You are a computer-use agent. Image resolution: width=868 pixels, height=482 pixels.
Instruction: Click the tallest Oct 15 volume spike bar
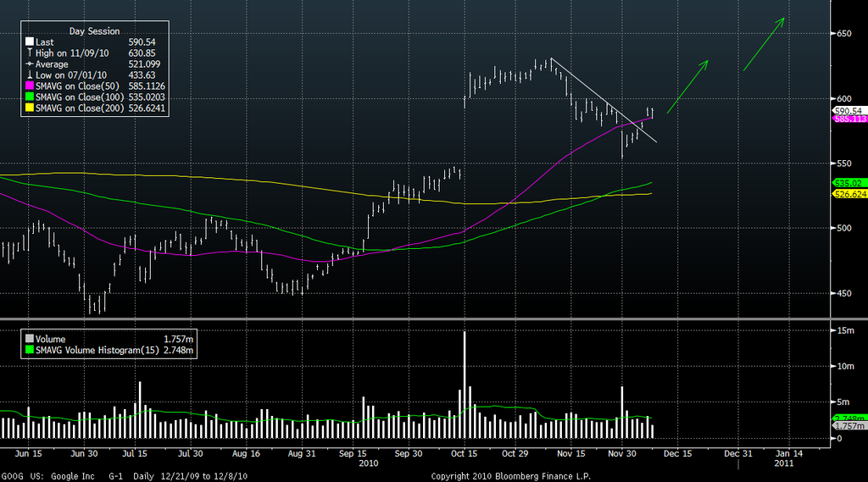[465, 385]
